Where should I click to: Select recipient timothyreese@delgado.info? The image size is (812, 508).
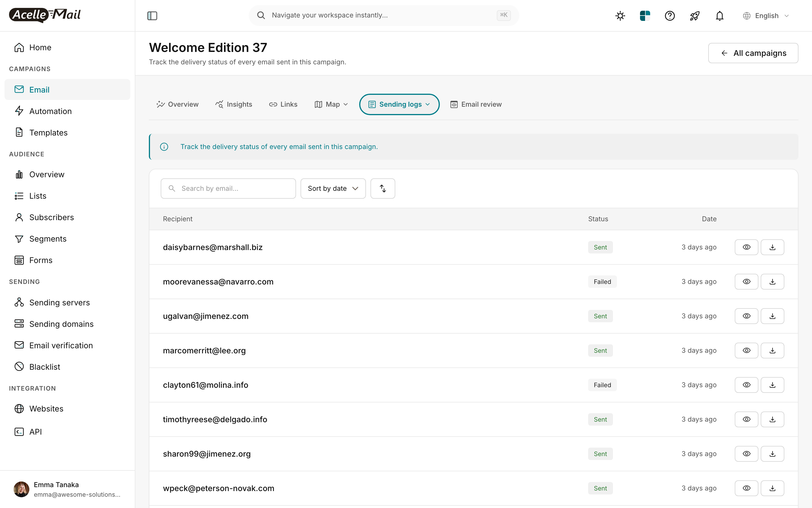pos(215,419)
